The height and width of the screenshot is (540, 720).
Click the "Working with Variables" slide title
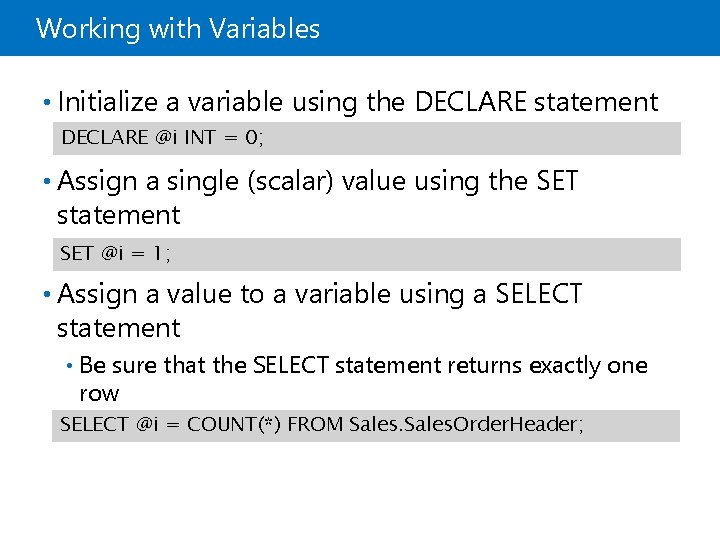tap(178, 28)
